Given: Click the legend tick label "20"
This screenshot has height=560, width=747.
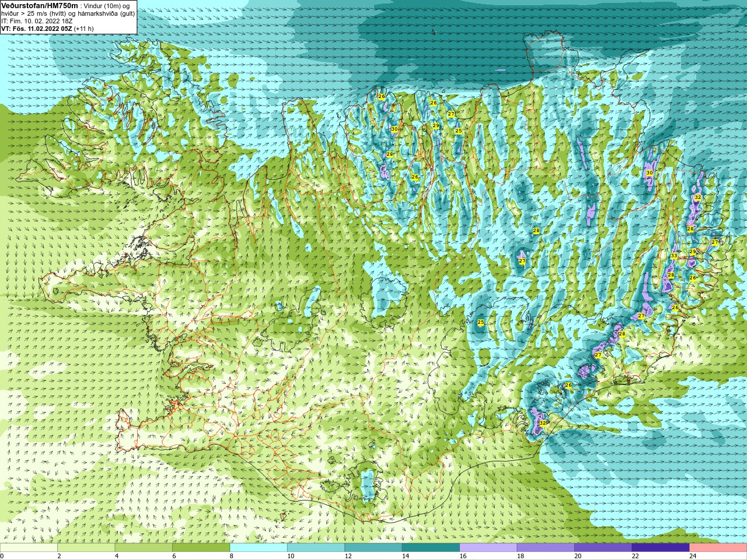Looking at the screenshot, I should coord(578,556).
